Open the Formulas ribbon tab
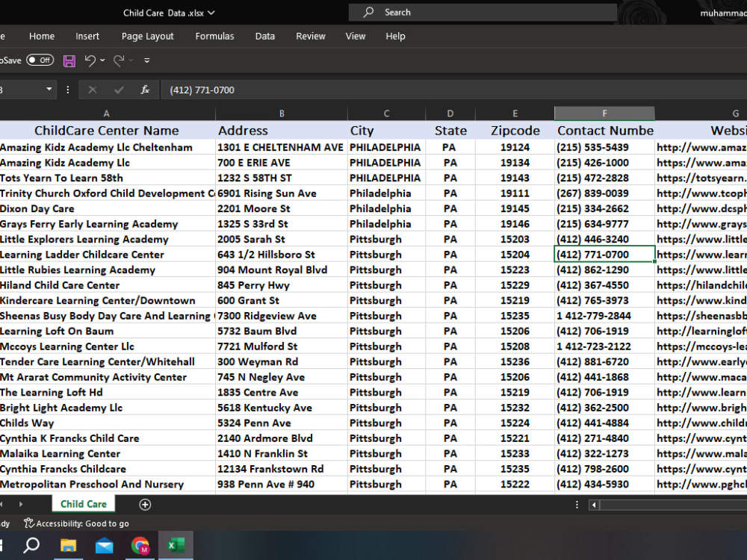 click(215, 36)
